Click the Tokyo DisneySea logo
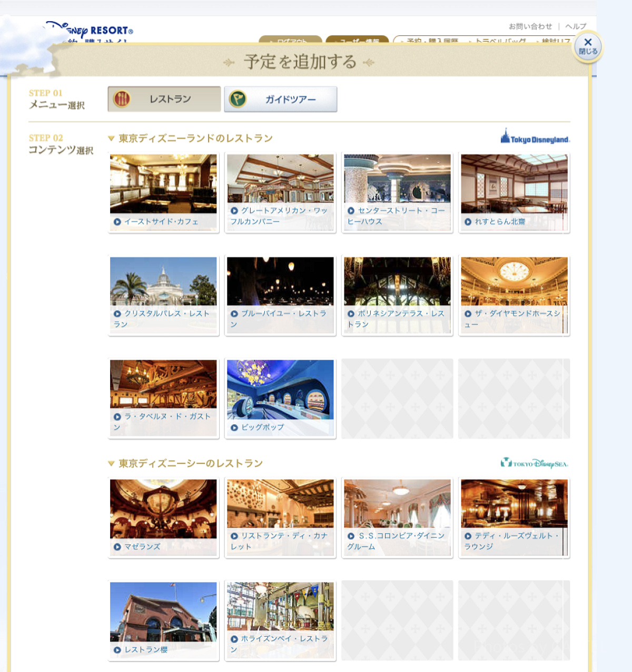The height and width of the screenshot is (672, 632). pyautogui.click(x=535, y=463)
